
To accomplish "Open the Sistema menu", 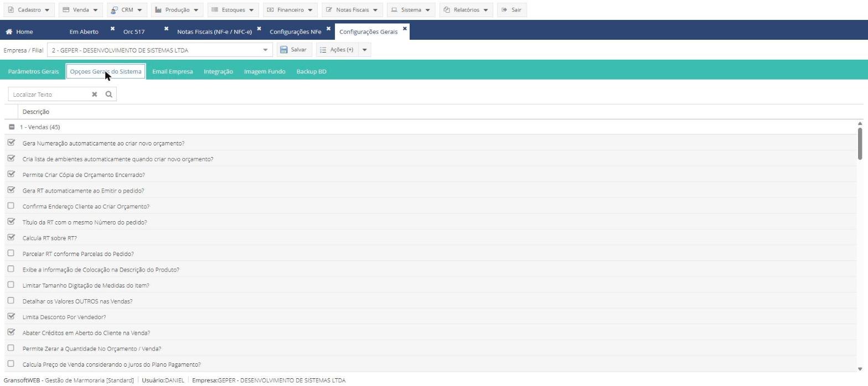I will (411, 10).
